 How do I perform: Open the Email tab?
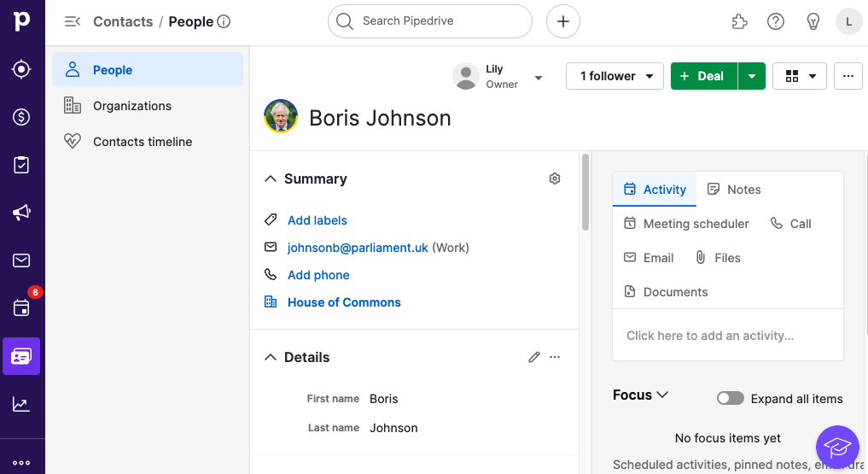[x=649, y=258]
